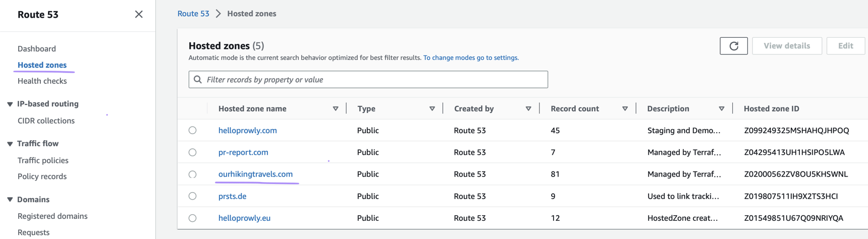Click the 'To change modes go to settings' link
The image size is (868, 239).
[470, 58]
